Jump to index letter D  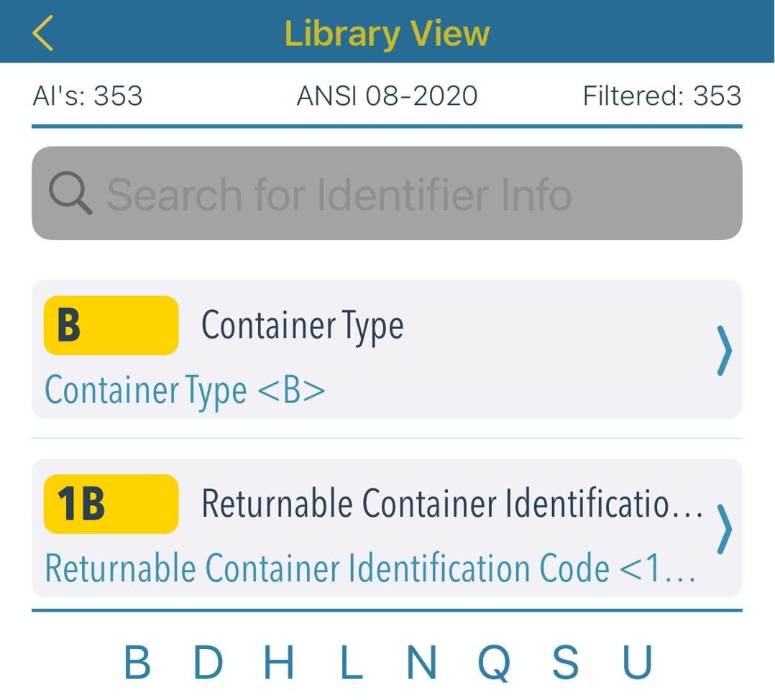[208, 663]
